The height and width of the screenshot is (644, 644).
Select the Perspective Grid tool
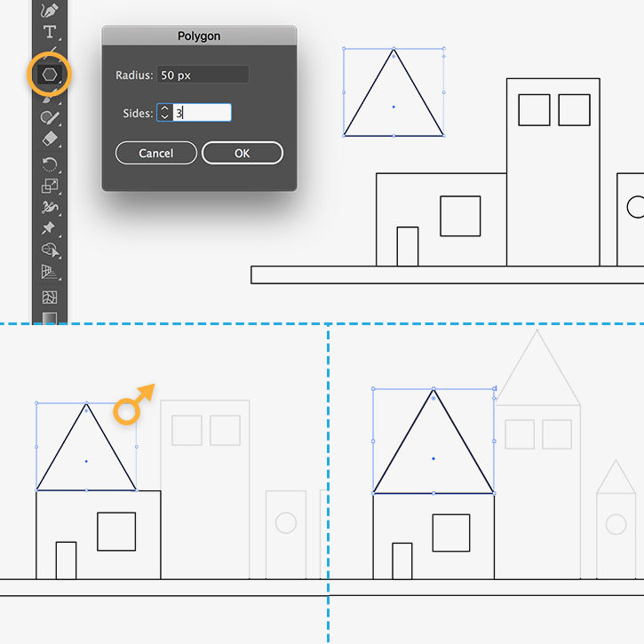pyautogui.click(x=49, y=272)
